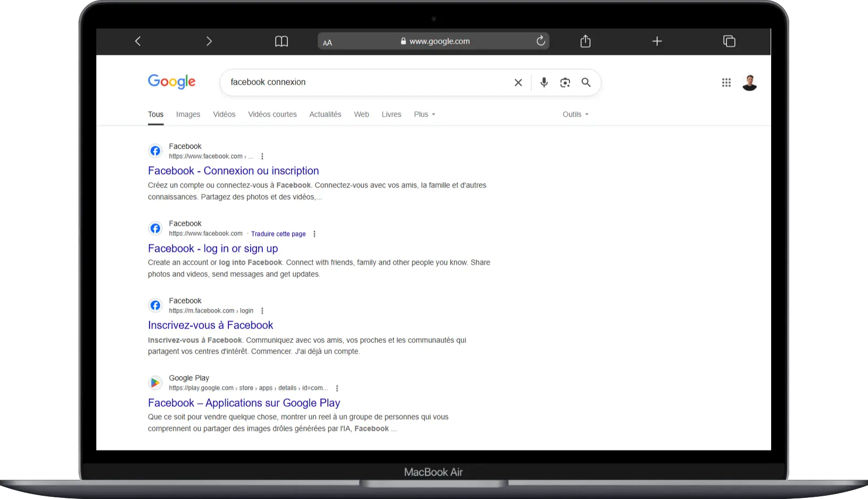The height and width of the screenshot is (499, 868).
Task: Switch to the Livres tab
Action: [x=391, y=114]
